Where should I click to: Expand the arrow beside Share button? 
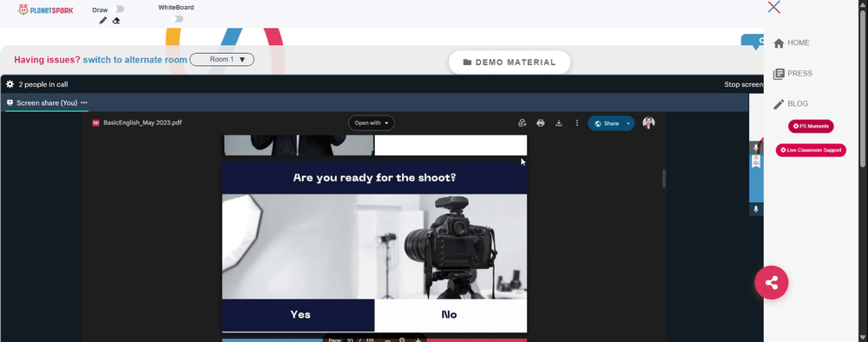coord(628,123)
